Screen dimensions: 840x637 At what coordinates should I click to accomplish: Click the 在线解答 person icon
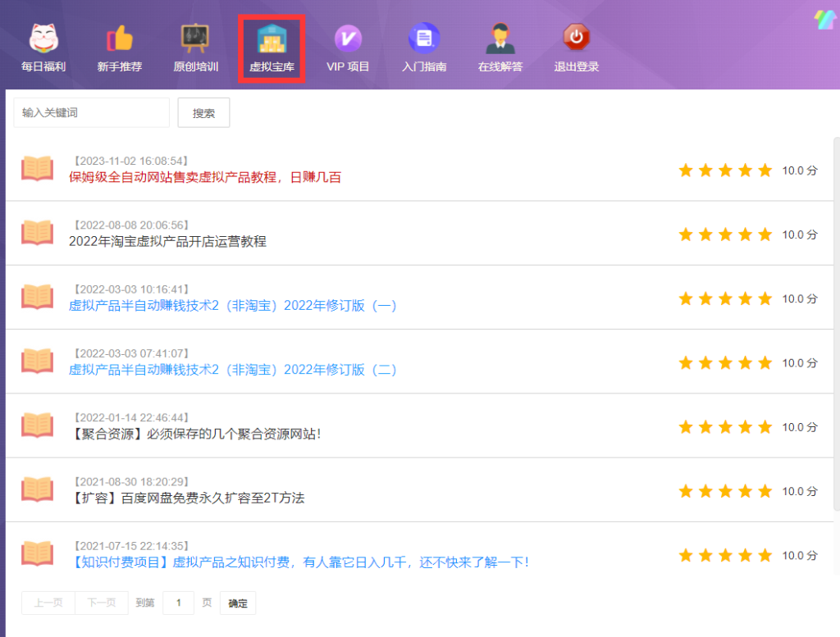[500, 37]
